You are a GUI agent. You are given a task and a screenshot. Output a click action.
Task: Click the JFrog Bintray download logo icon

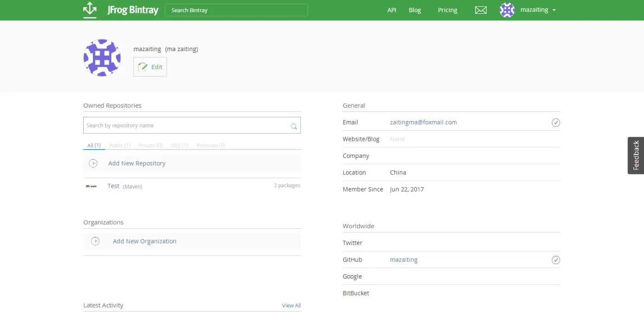90,10
